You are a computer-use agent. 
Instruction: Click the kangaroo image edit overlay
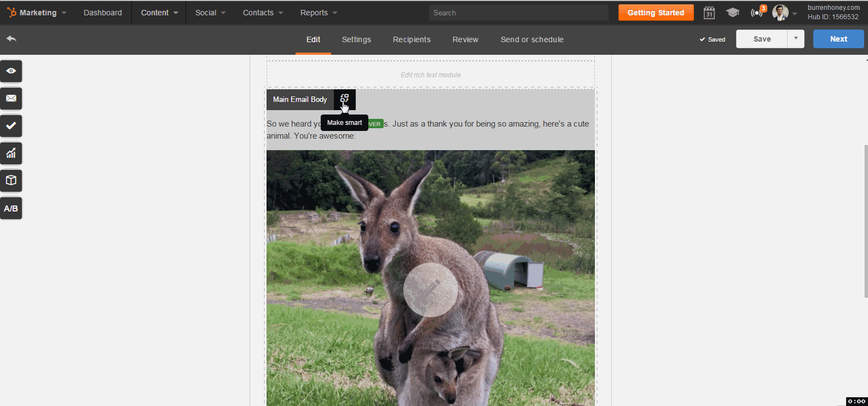tap(431, 290)
